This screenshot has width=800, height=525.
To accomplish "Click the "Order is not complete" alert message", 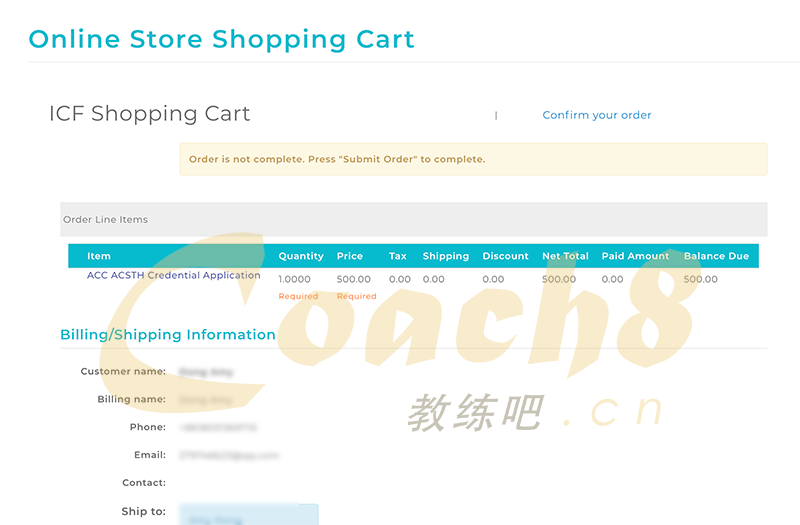I will pyautogui.click(x=337, y=159).
